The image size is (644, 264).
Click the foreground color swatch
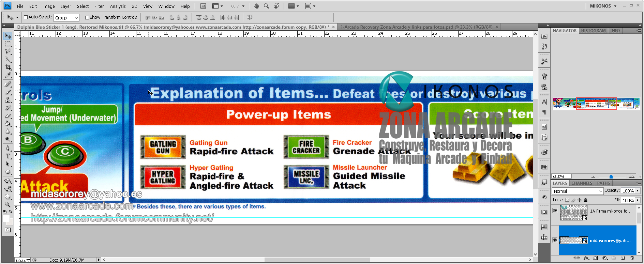6,218
